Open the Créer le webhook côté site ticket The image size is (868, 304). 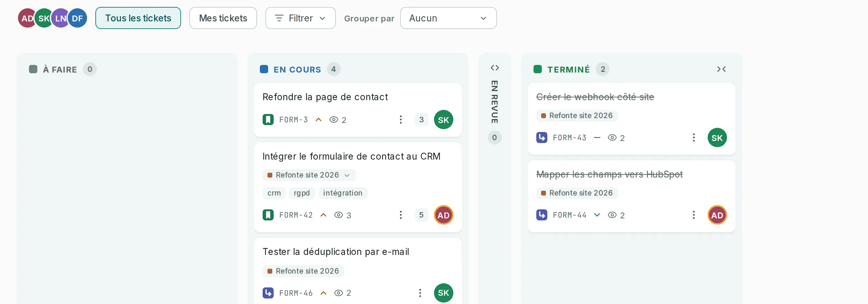coord(595,97)
